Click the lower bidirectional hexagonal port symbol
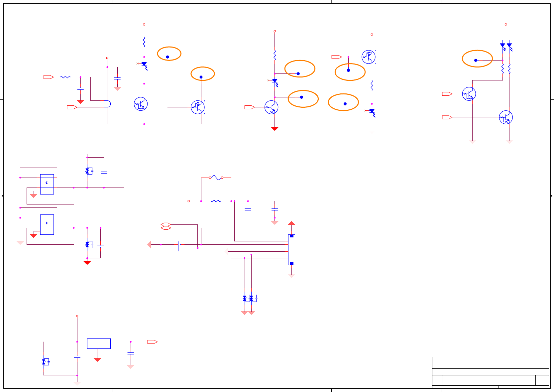Screen dimensions: 554x392 click(166, 228)
